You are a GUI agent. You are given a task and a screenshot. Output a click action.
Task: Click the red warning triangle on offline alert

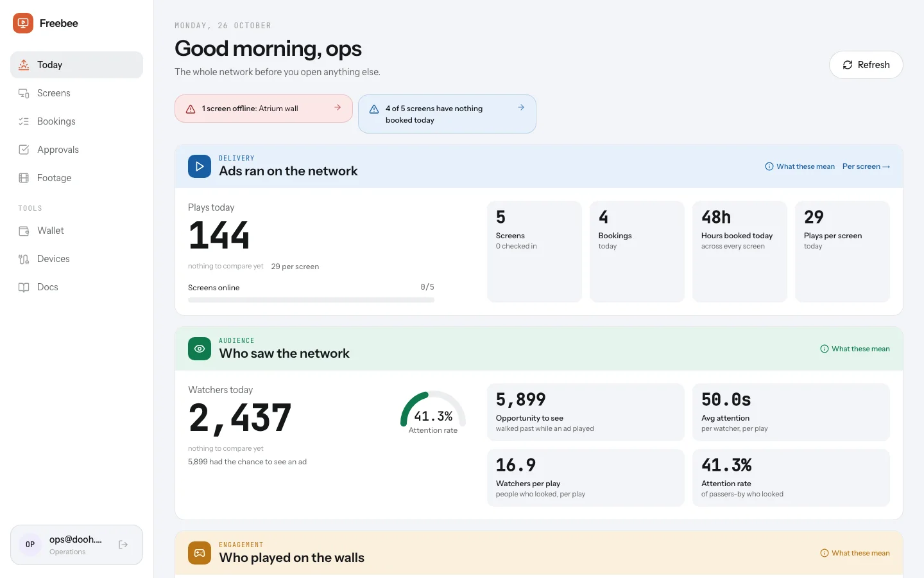pos(191,109)
